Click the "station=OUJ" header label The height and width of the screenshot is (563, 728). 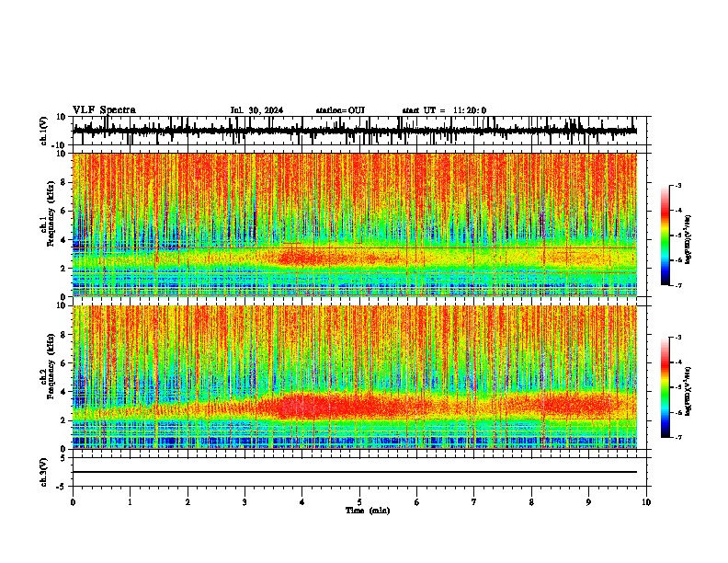(340, 110)
